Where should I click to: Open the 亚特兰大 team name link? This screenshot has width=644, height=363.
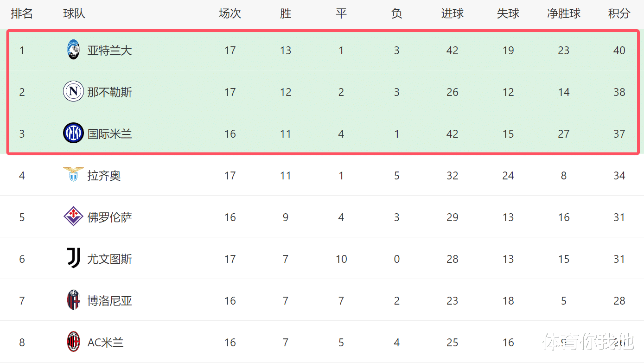(109, 51)
